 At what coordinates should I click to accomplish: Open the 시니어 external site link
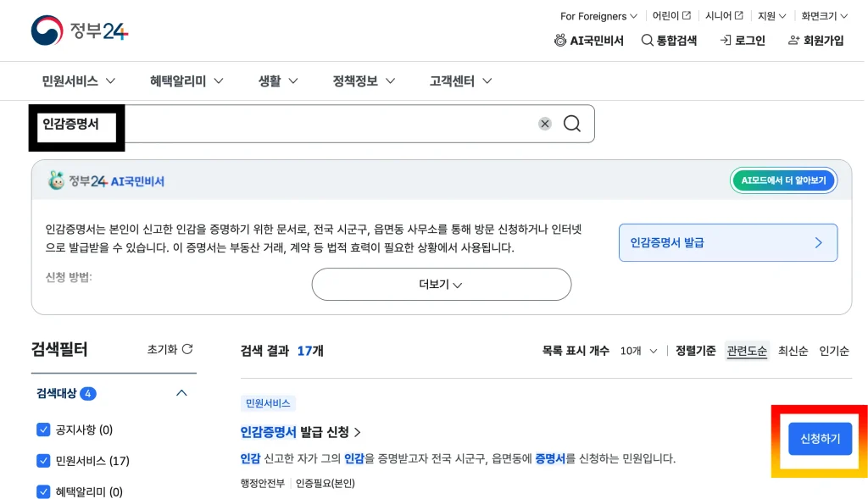tap(724, 15)
